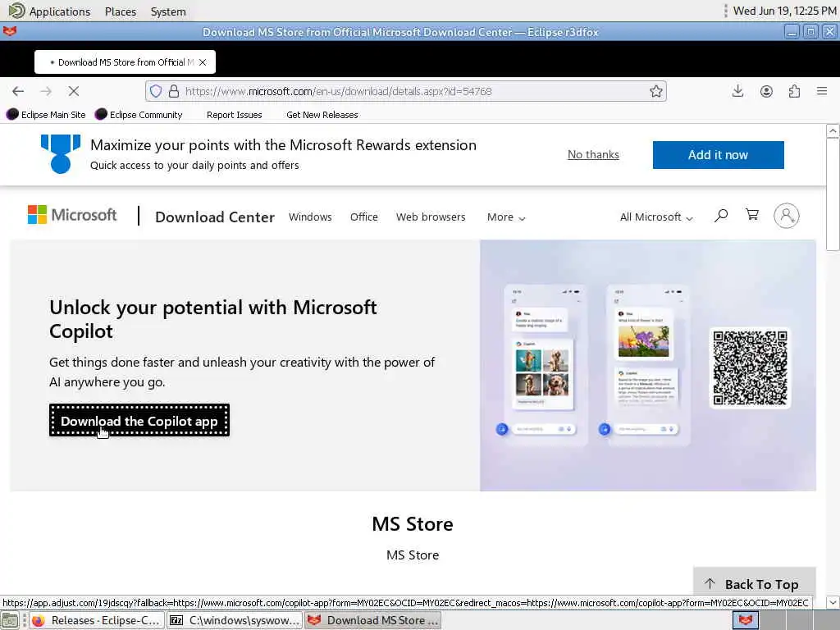
Task: Open the Microsoft site search magnifier
Action: [x=721, y=216]
